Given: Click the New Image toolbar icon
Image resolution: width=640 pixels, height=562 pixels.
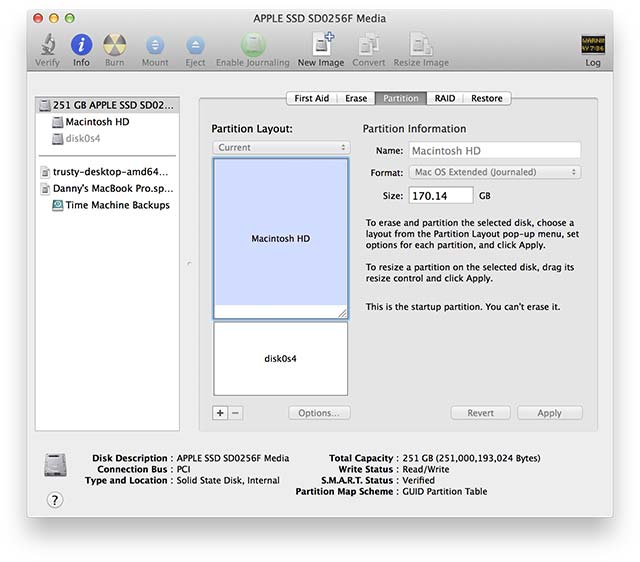Looking at the screenshot, I should (321, 46).
